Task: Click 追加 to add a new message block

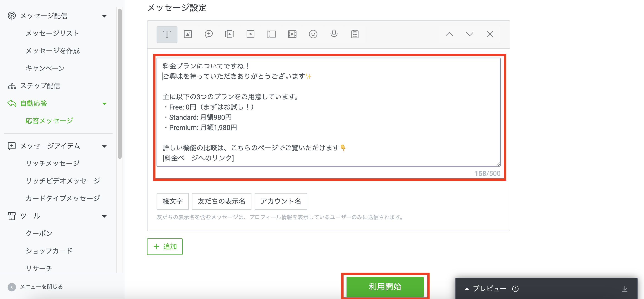Action: 165,247
